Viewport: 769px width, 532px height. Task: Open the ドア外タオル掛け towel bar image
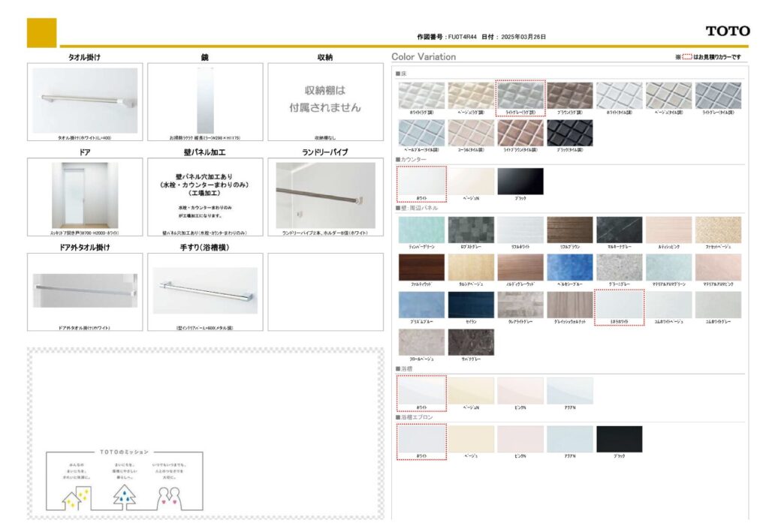(85, 290)
